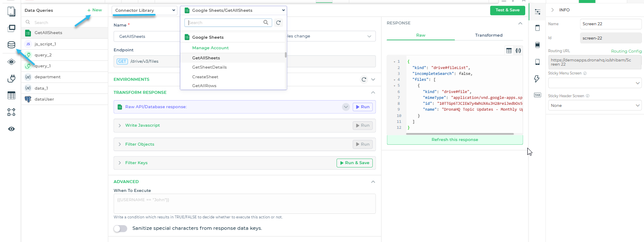This screenshot has height=242, width=644.
Task: Open the Google Sheets/GetAllSheets dropdown
Action: [233, 10]
